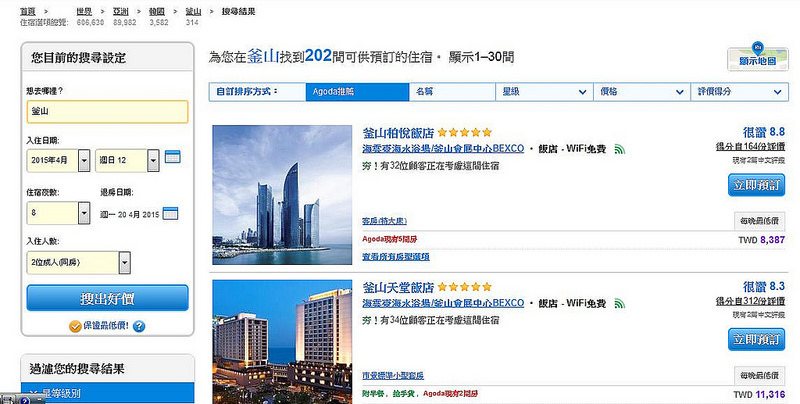Click the WiFi icon for 釜山柏悅飯店
Screen dimensions: 800x404
click(x=619, y=149)
